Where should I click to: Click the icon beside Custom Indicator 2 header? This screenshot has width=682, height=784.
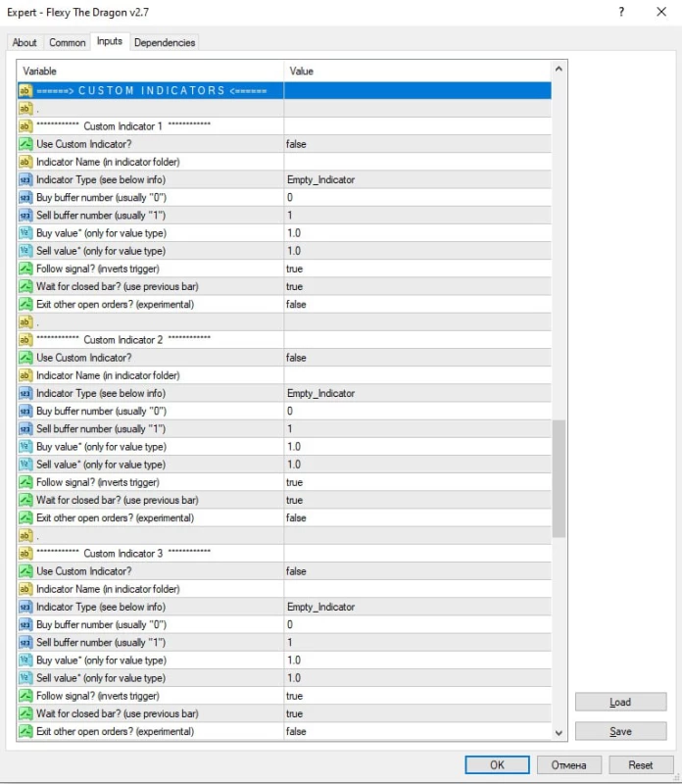[25, 340]
